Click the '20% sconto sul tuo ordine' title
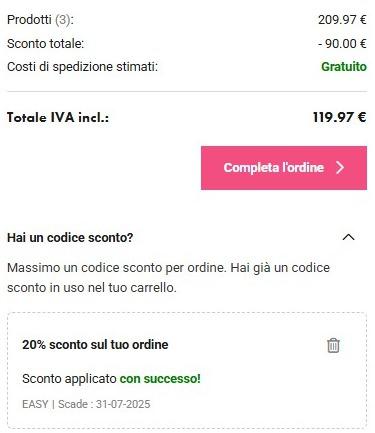Screen dimensions: 375x433 point(95,345)
